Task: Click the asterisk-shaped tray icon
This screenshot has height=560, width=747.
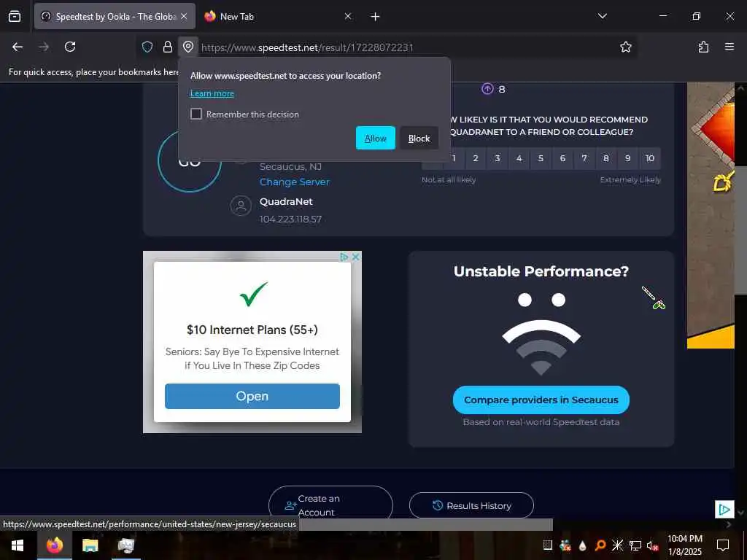Action: [x=617, y=545]
